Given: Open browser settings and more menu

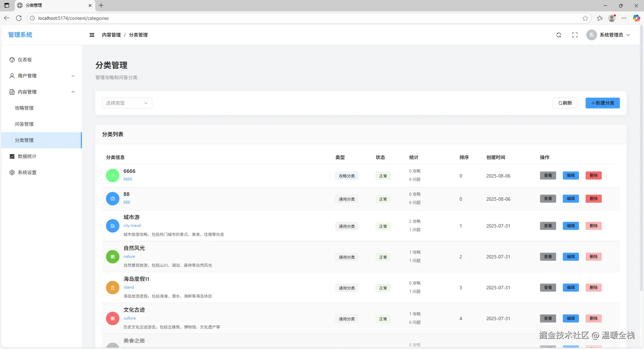Looking at the screenshot, I should 624,18.
